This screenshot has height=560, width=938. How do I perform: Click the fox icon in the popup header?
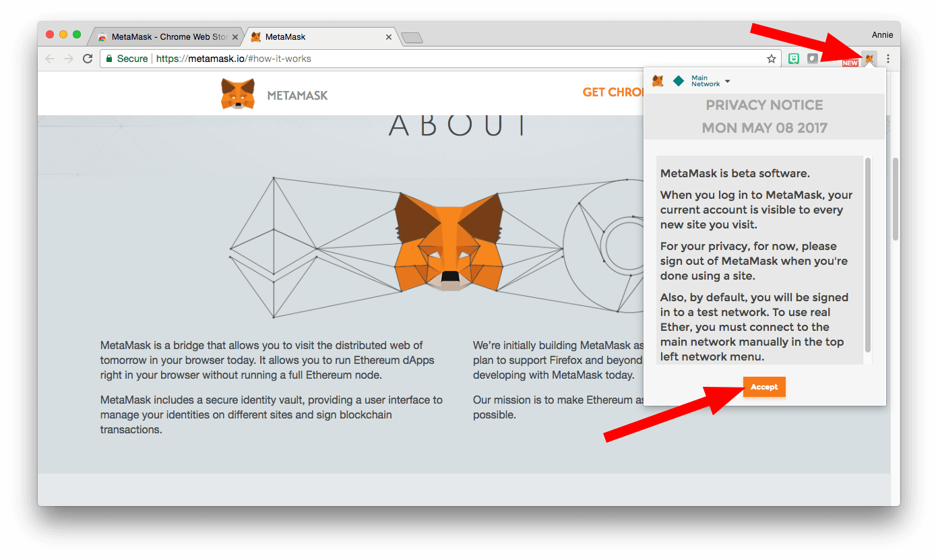[658, 81]
